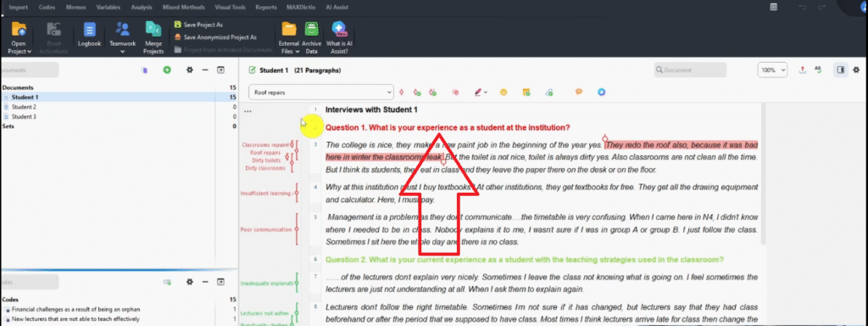The width and height of the screenshot is (868, 326).
Task: Open Archive Data
Action: (x=312, y=37)
